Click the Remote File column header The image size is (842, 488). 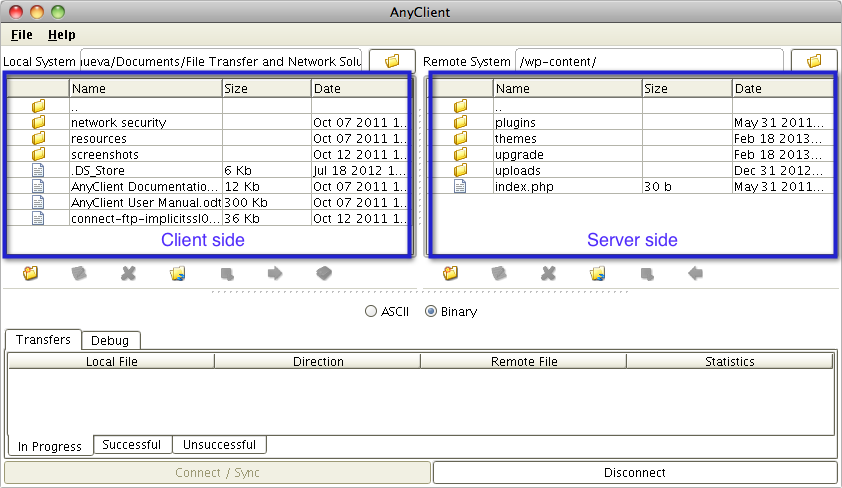pos(524,361)
